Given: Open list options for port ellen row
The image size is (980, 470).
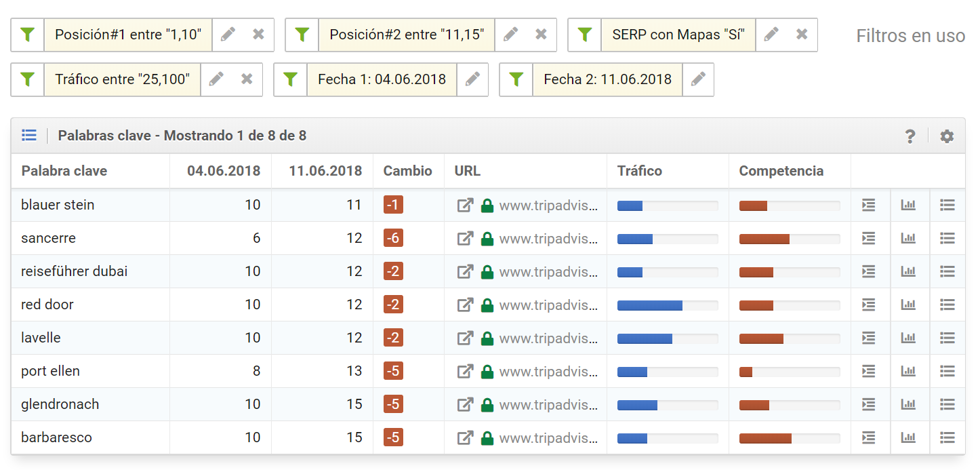Looking at the screenshot, I should click(947, 371).
